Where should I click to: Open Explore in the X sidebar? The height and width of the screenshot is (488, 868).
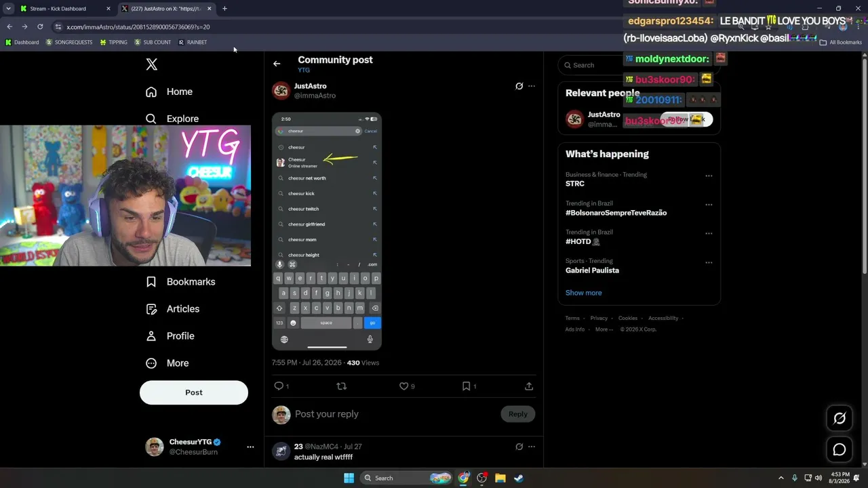pyautogui.click(x=172, y=119)
